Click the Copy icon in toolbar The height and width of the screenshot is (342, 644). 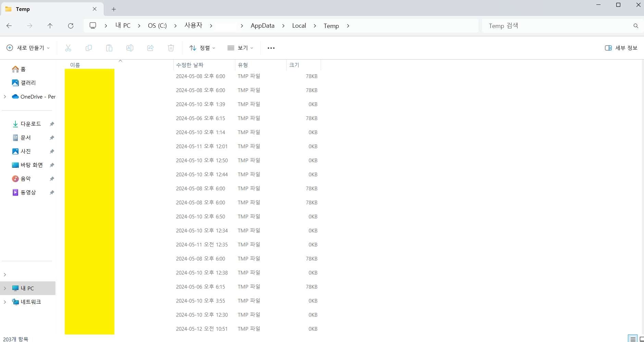[x=89, y=48]
